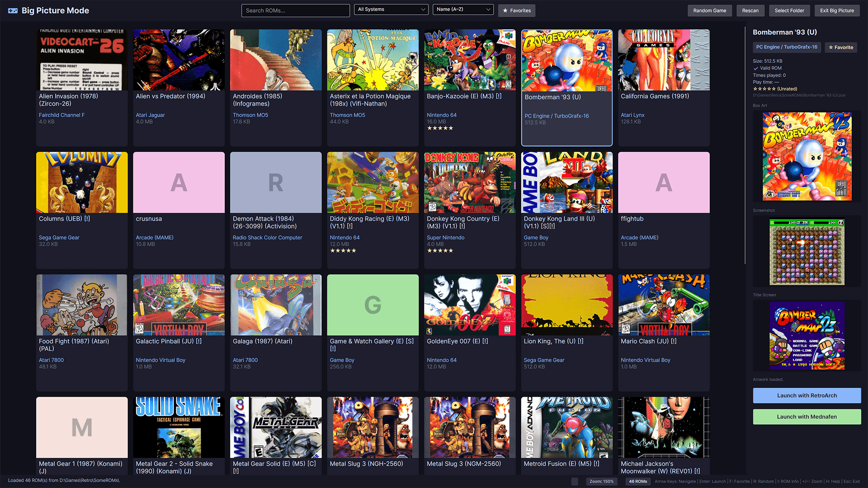Open the Name (A–Z) sort dropdown
This screenshot has height=488, width=868.
coord(462,9)
